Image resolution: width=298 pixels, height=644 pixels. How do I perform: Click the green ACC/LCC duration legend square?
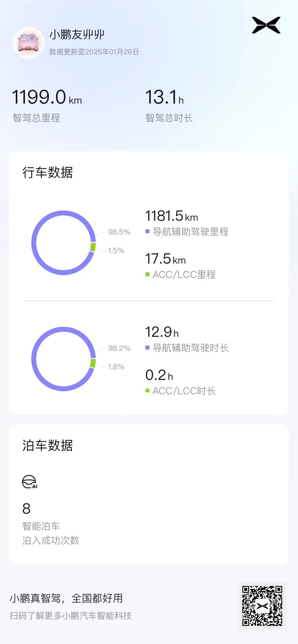point(147,391)
